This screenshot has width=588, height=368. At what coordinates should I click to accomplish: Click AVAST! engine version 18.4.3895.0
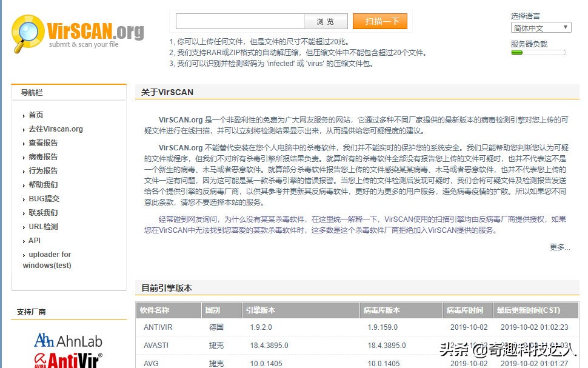(269, 346)
